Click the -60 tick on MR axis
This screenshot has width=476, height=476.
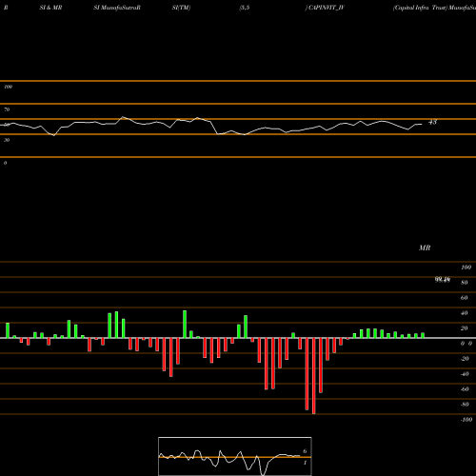465,389
